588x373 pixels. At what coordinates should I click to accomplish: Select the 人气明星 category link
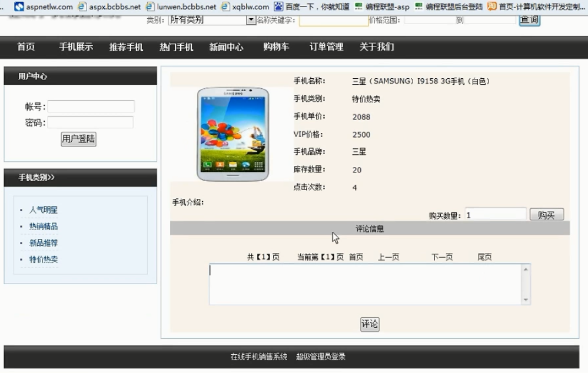click(44, 210)
